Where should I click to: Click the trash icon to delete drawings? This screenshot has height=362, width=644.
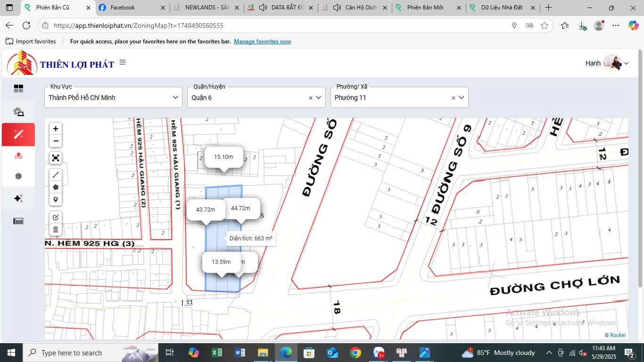[56, 230]
